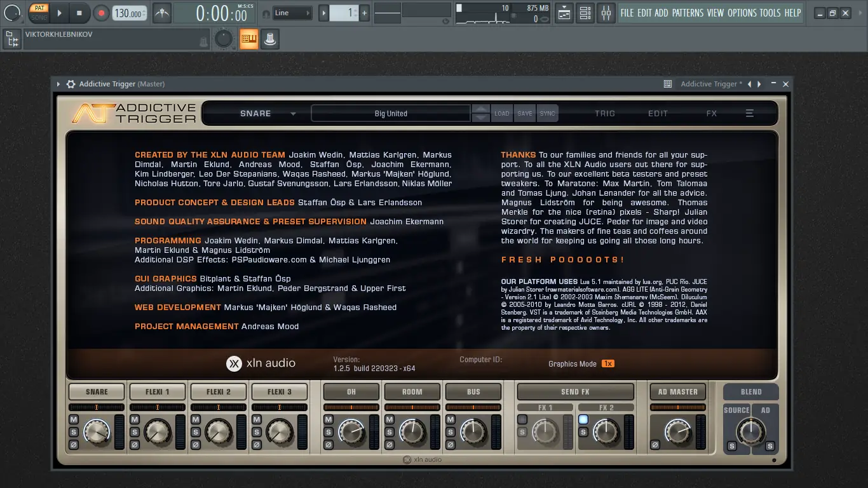This screenshot has height=488, width=868.
Task: Switch to the TRIG page
Action: pyautogui.click(x=605, y=113)
